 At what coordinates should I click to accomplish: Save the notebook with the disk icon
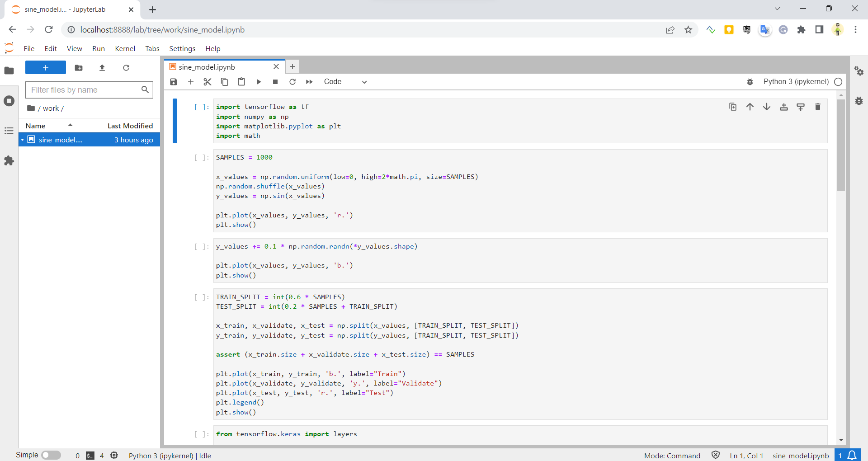pyautogui.click(x=174, y=82)
